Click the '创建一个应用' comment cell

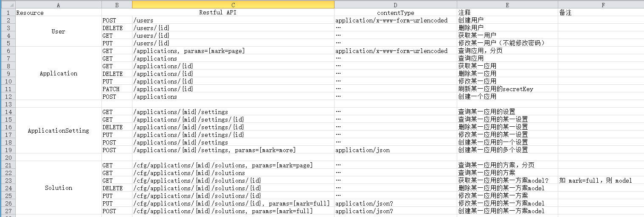pos(507,97)
